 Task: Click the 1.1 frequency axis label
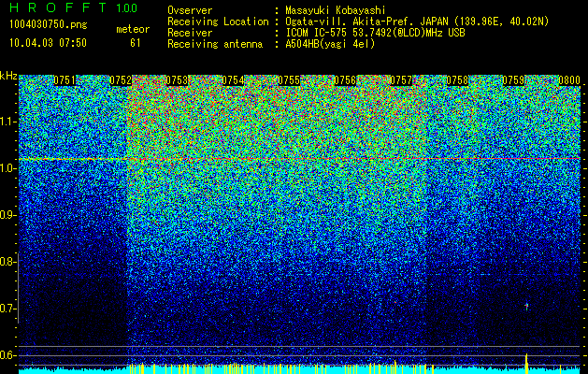7,122
